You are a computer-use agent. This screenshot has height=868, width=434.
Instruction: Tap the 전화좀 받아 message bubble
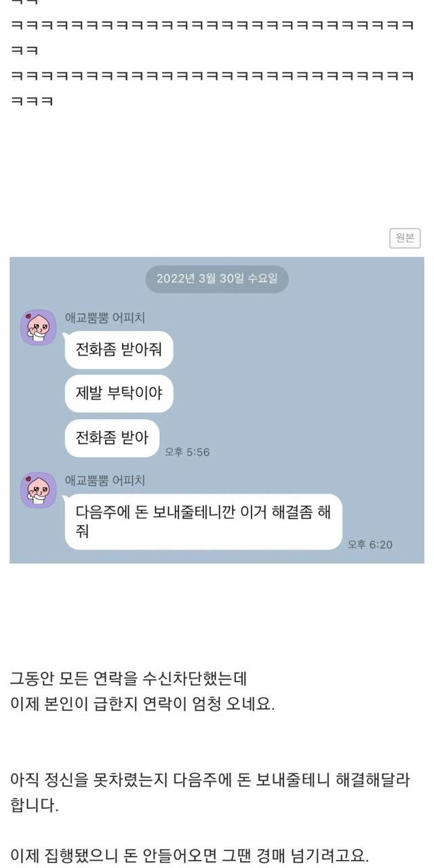(112, 437)
